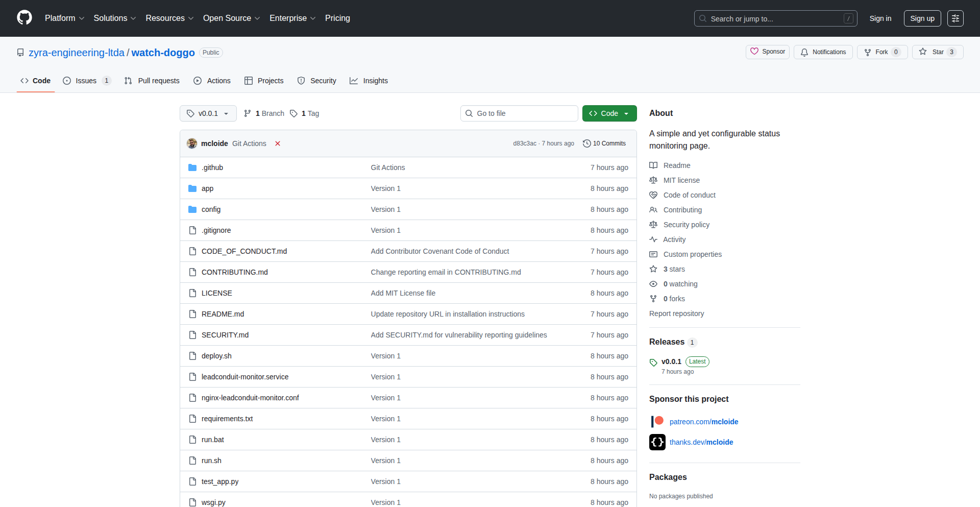Click the thanks.dev curly braces icon

(x=657, y=442)
